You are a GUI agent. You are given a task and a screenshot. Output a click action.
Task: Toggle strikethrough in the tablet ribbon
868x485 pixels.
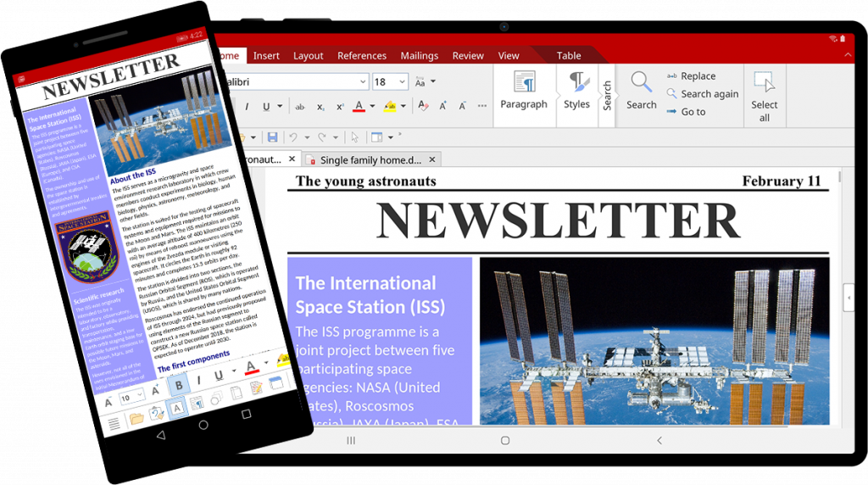299,107
